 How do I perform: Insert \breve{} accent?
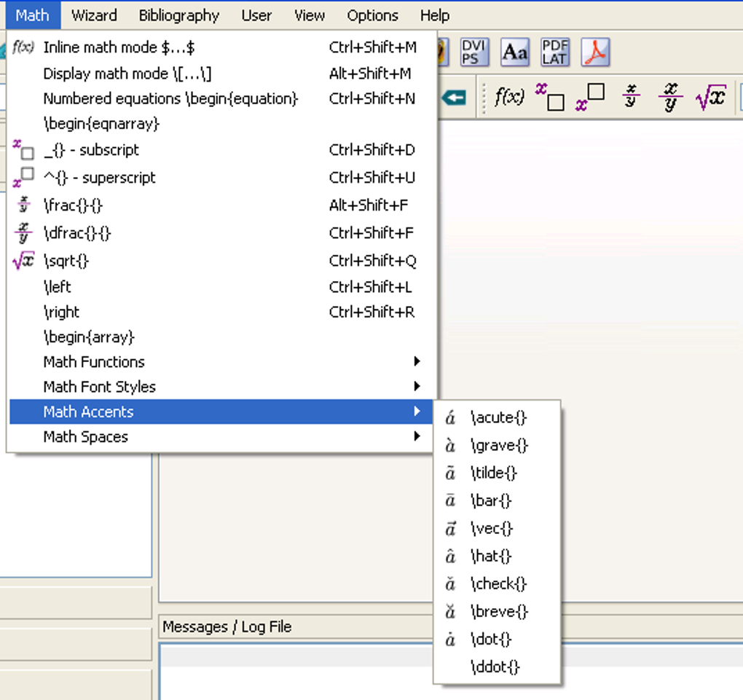tap(497, 612)
